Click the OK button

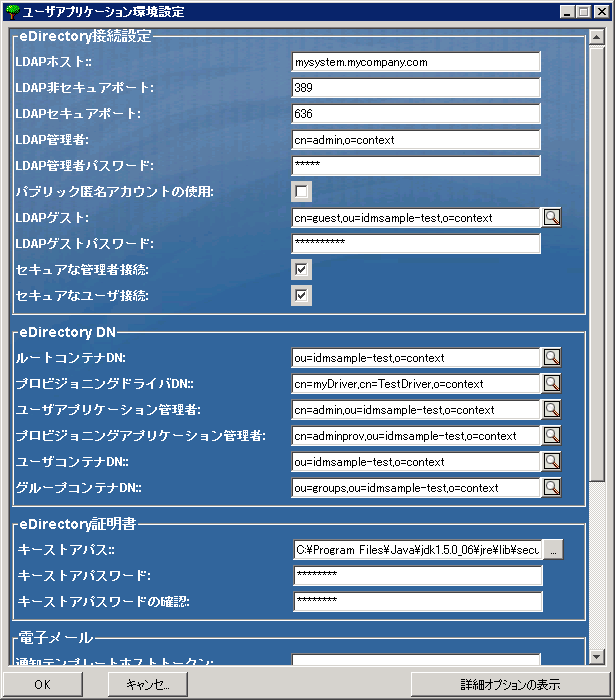[43, 684]
